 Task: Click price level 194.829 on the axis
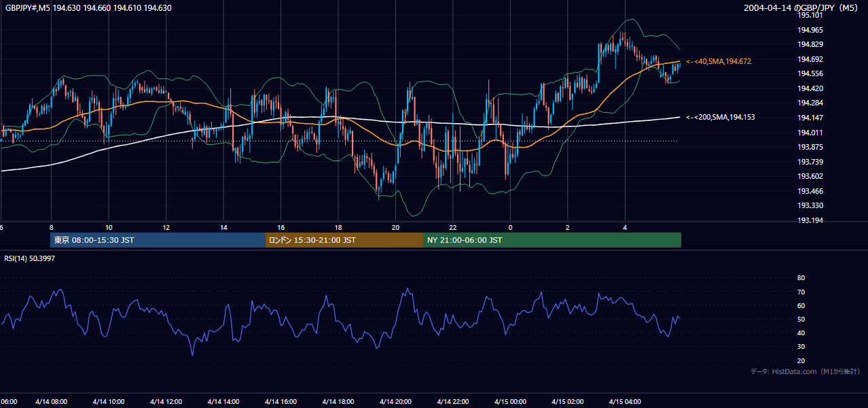810,44
